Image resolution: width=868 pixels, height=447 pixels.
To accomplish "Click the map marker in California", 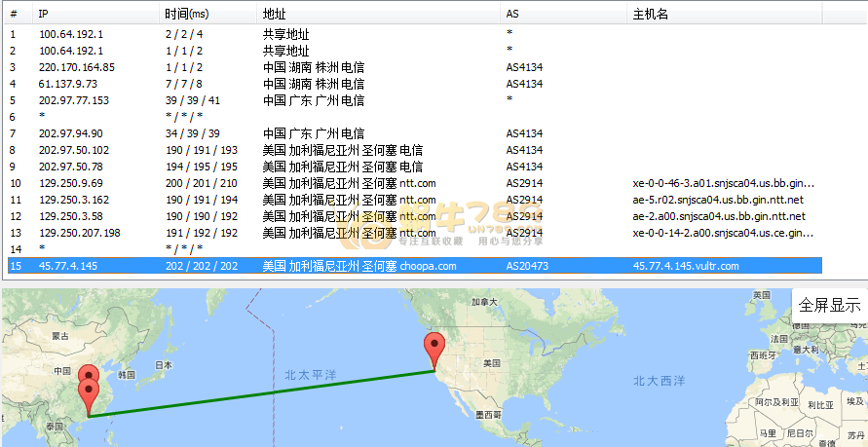I will coord(434,349).
